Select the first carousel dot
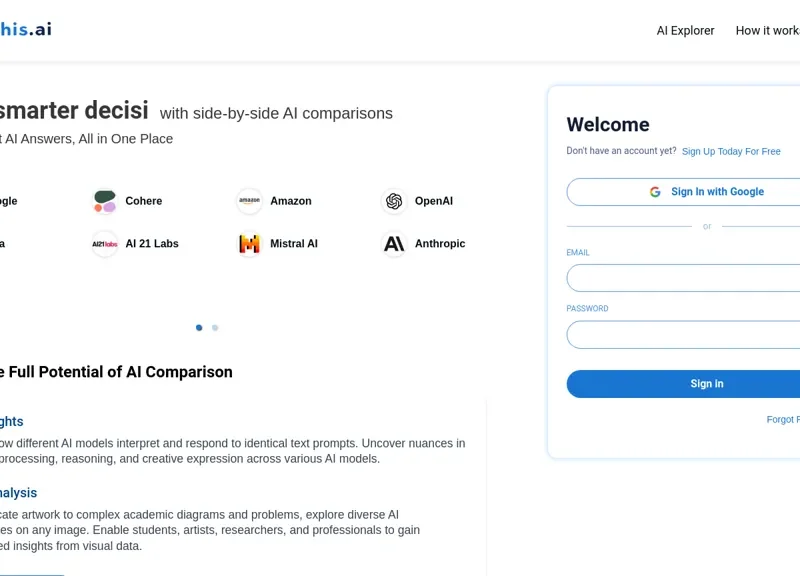 click(199, 328)
